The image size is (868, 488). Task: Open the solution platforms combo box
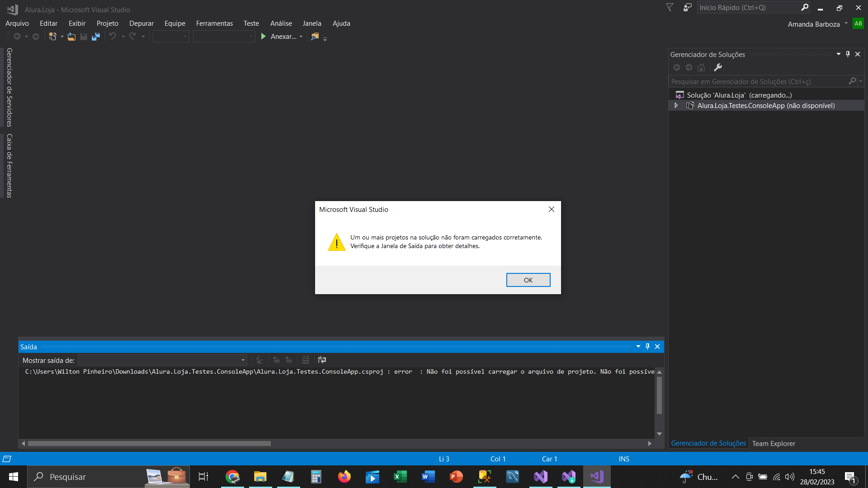click(x=224, y=37)
